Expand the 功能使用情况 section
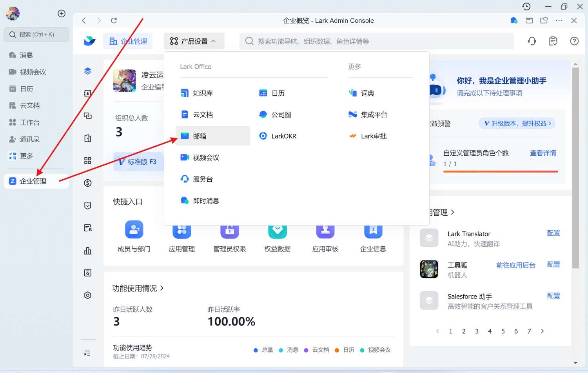 [x=138, y=288]
